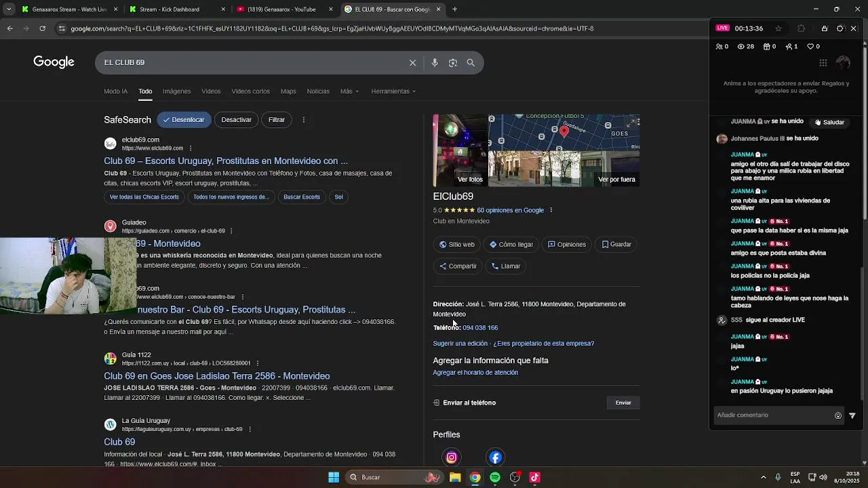This screenshot has height=488, width=868.
Task: Click Chrome icon in the taskbar
Action: [x=475, y=477]
